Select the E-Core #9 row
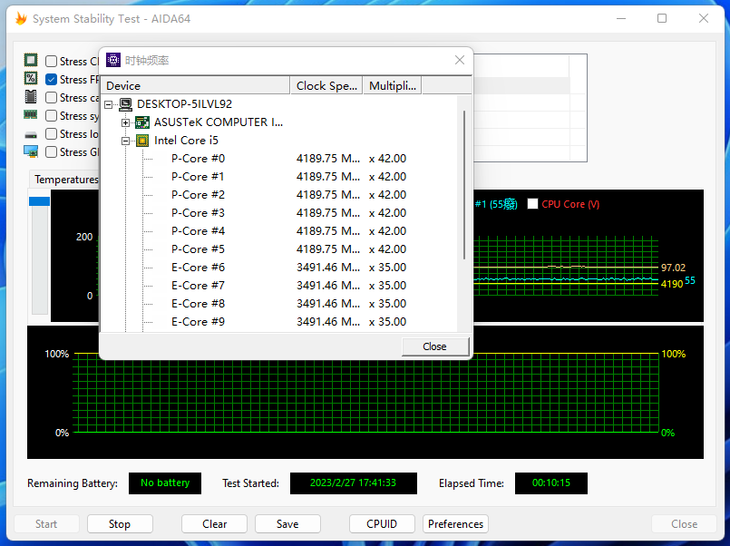This screenshot has width=730, height=546. tap(278, 322)
